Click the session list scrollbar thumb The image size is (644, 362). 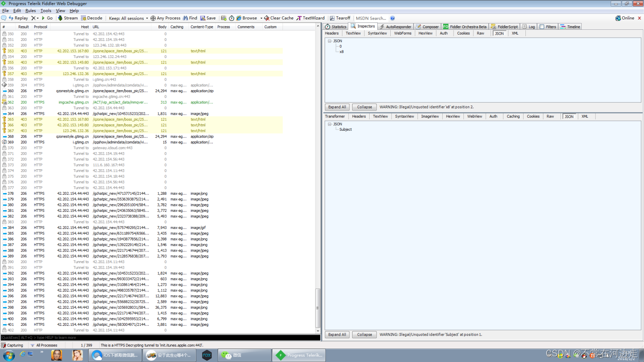pos(318,308)
